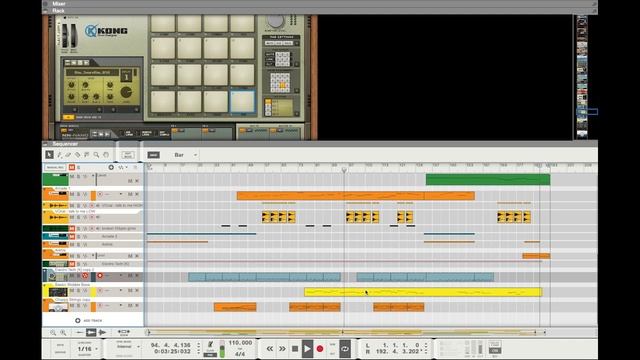Select the Magnify tool in sequencer toolbar
Screen dimensions: 640x360
pos(96,155)
